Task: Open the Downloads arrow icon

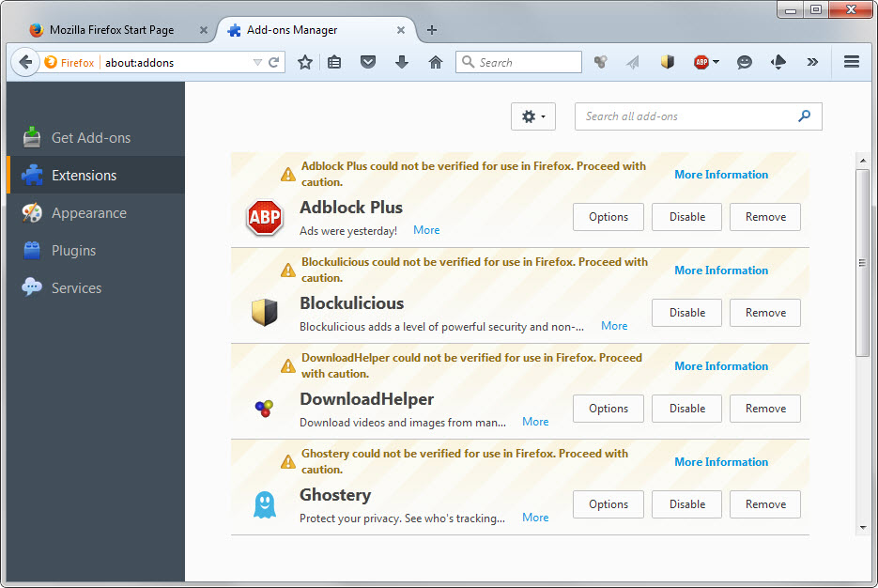Action: click(402, 62)
